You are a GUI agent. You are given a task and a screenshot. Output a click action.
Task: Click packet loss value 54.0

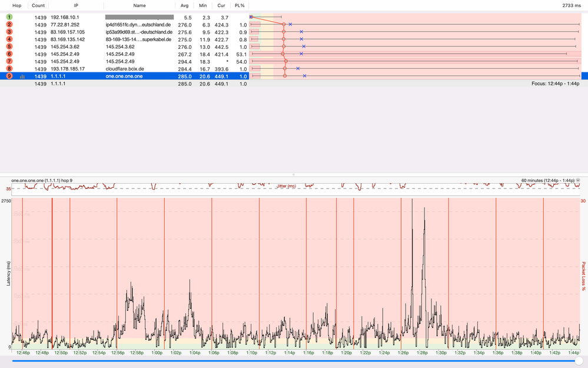coord(241,61)
